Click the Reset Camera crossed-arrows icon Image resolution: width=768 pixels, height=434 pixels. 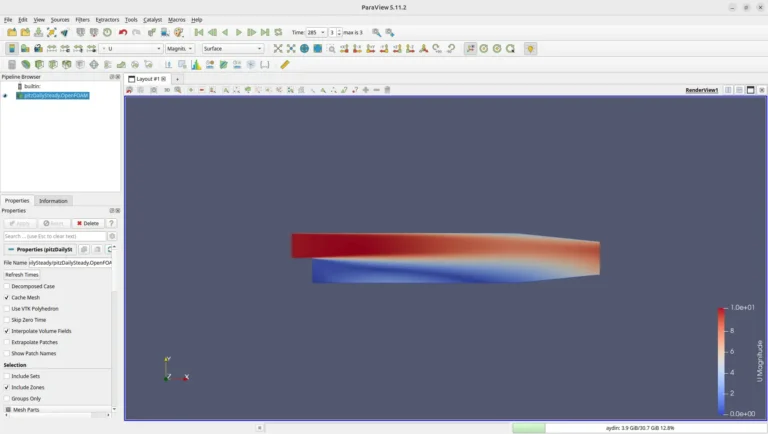tap(278, 48)
